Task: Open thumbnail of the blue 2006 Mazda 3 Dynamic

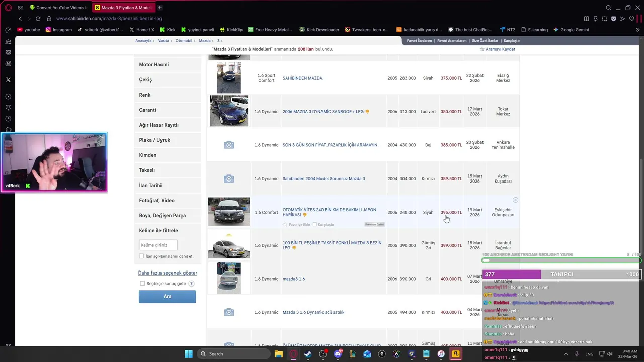Action: (229, 111)
